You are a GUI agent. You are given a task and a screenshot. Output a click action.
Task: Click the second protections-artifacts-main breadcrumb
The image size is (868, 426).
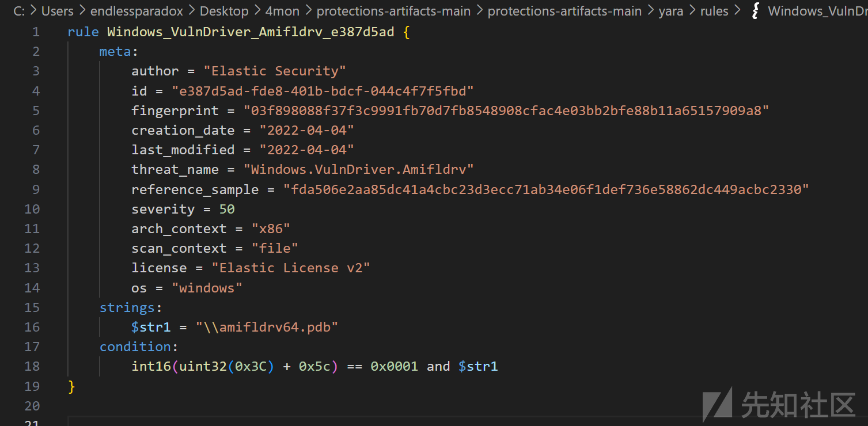pyautogui.click(x=564, y=11)
